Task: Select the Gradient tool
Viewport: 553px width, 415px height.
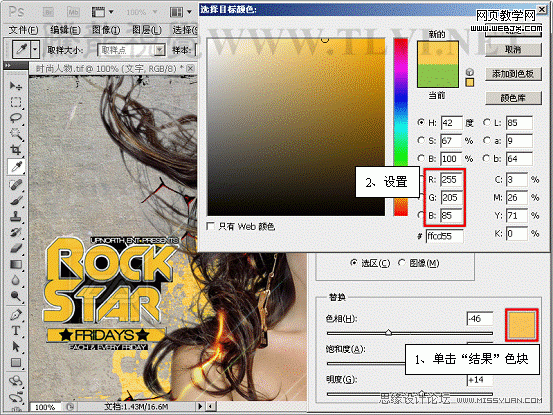Action: 16,264
